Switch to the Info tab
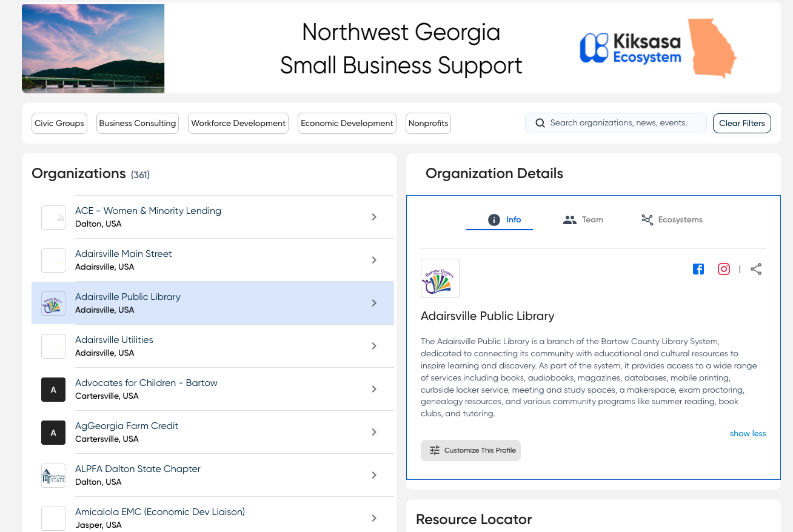This screenshot has width=793, height=532. [500, 219]
